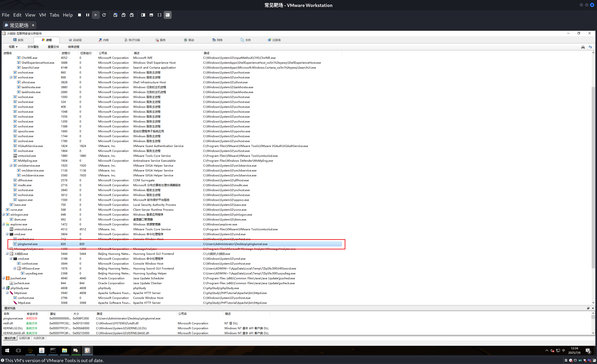Click the refresh arrows icon beside the binoculars
The image size is (597, 364).
pos(590,47)
